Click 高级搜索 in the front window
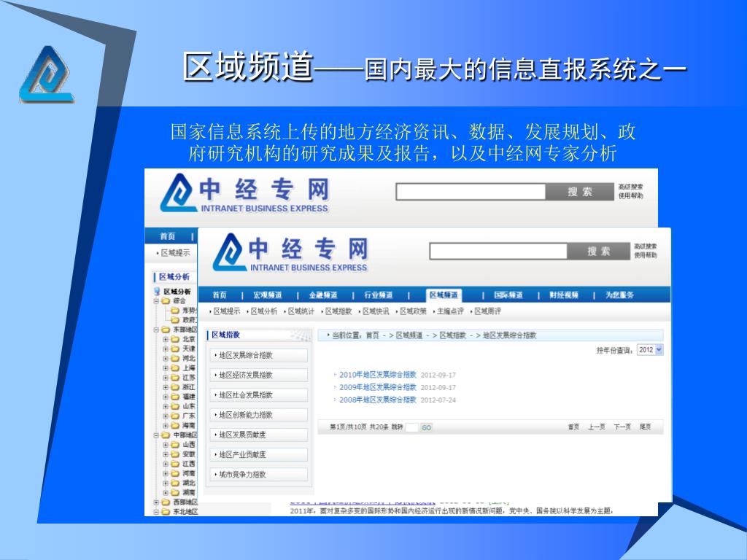This screenshot has width=747, height=560. (646, 246)
